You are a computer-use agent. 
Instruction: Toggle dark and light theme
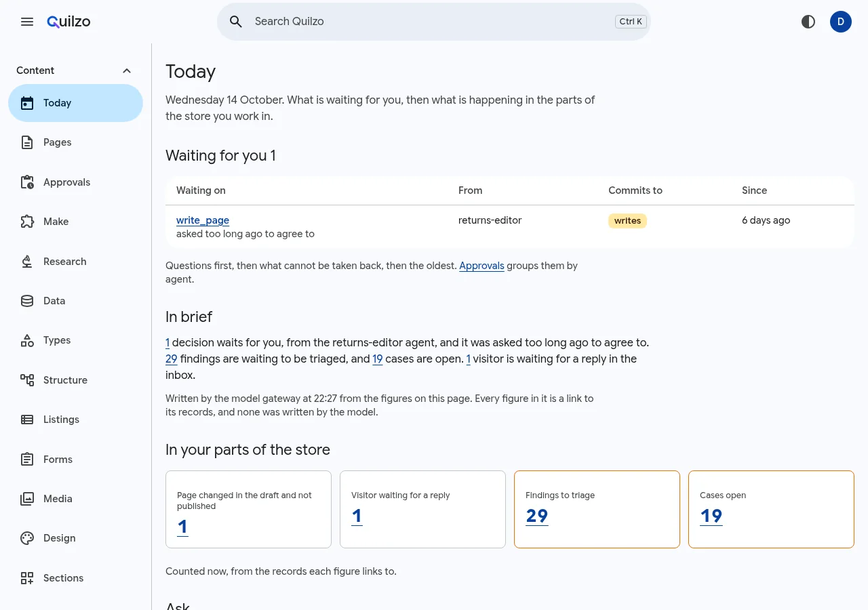(808, 22)
